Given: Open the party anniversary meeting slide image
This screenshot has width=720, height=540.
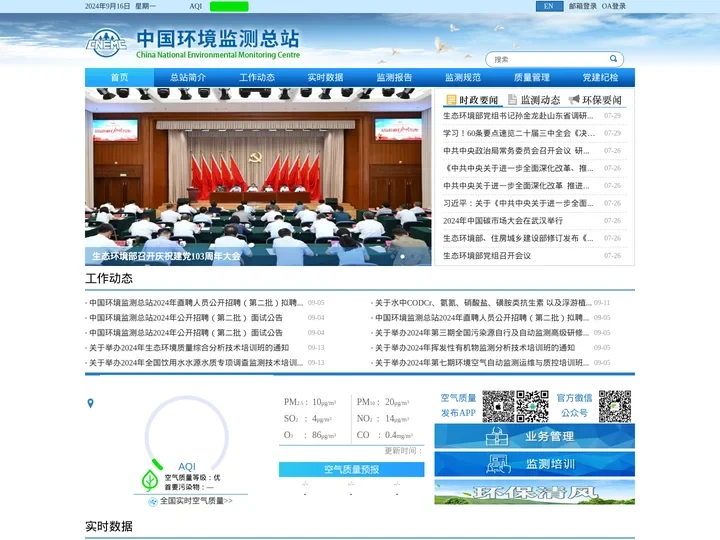Looking at the screenshot, I should click(x=258, y=176).
